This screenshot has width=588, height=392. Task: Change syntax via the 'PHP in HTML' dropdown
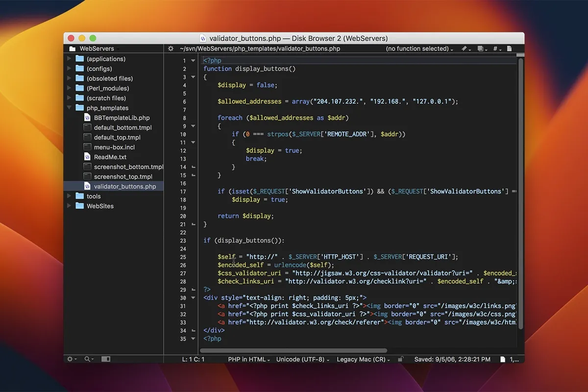click(x=249, y=359)
